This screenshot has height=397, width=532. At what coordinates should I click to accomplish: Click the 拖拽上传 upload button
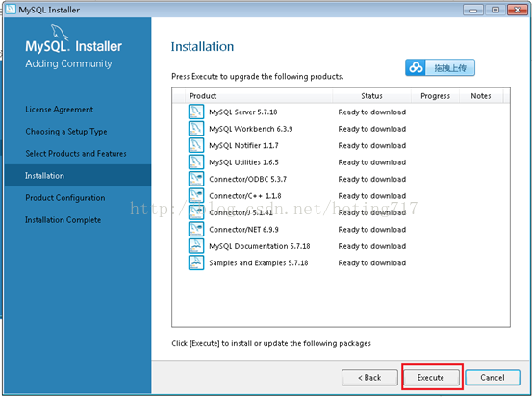click(440, 67)
